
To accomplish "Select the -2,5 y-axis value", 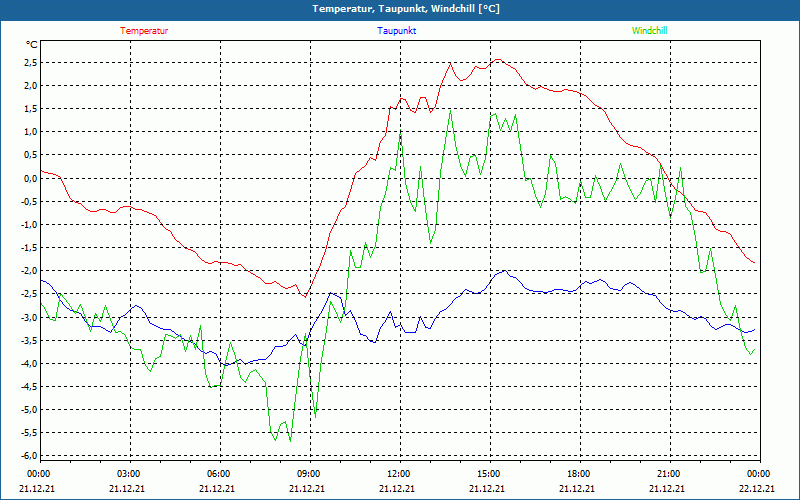I will coord(29,294).
